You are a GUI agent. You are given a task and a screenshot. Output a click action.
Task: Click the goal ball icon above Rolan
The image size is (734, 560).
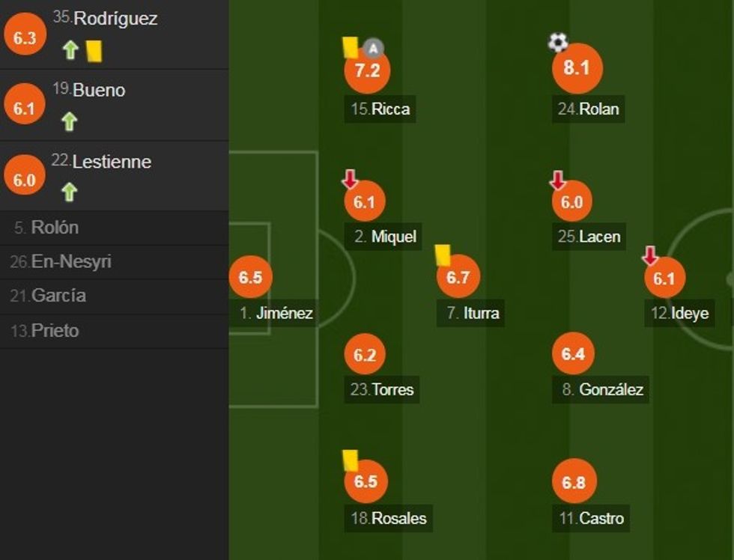[558, 43]
